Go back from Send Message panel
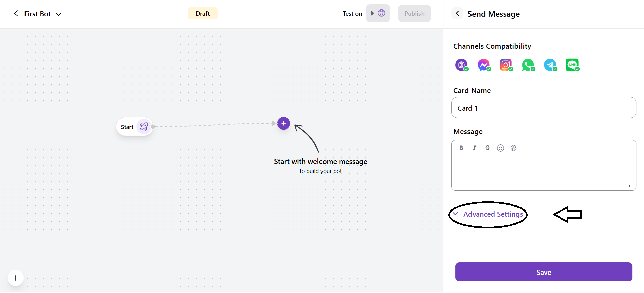The width and height of the screenshot is (644, 293). (457, 14)
